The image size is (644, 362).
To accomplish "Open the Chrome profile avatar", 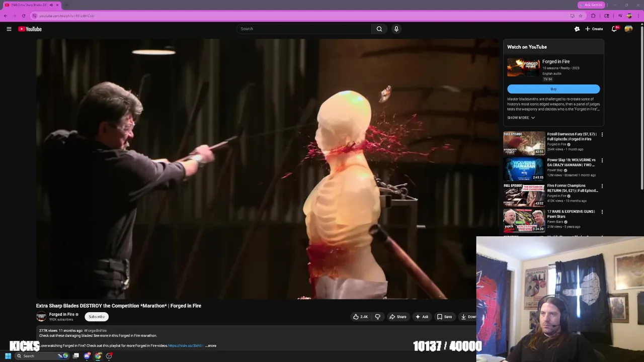I will [x=629, y=16].
